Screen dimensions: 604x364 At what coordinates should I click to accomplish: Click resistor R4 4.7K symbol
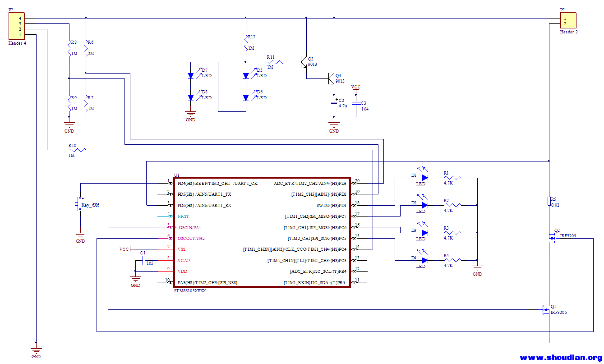(x=452, y=260)
